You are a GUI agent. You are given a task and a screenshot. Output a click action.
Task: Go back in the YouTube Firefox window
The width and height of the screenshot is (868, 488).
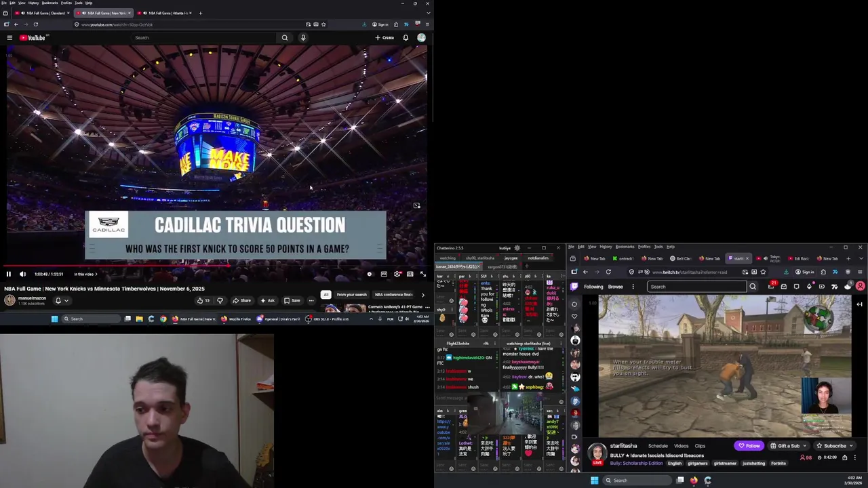16,24
